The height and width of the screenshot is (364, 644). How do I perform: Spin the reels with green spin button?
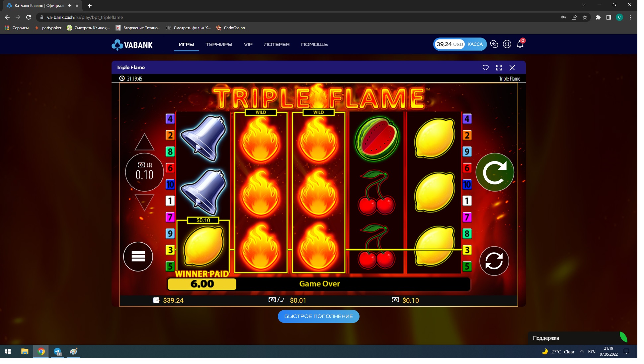point(495,172)
